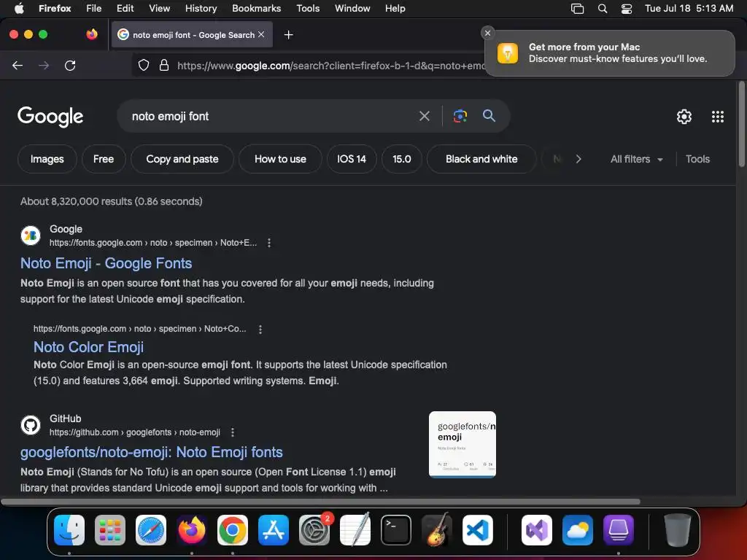The height and width of the screenshot is (560, 747).
Task: Select the 15.0 filter chip
Action: [402, 159]
